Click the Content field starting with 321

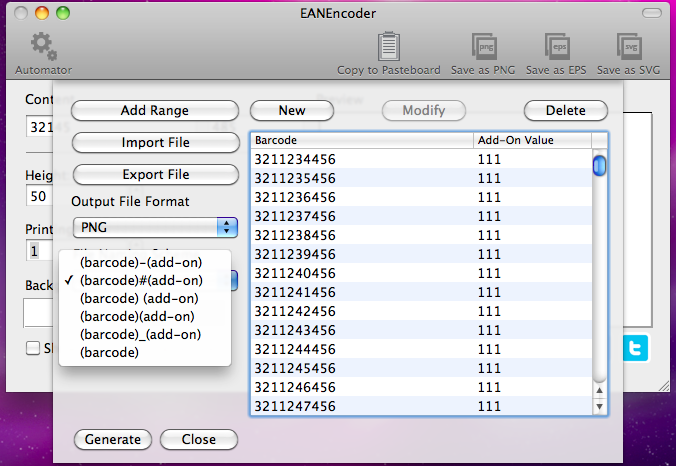tap(40, 126)
